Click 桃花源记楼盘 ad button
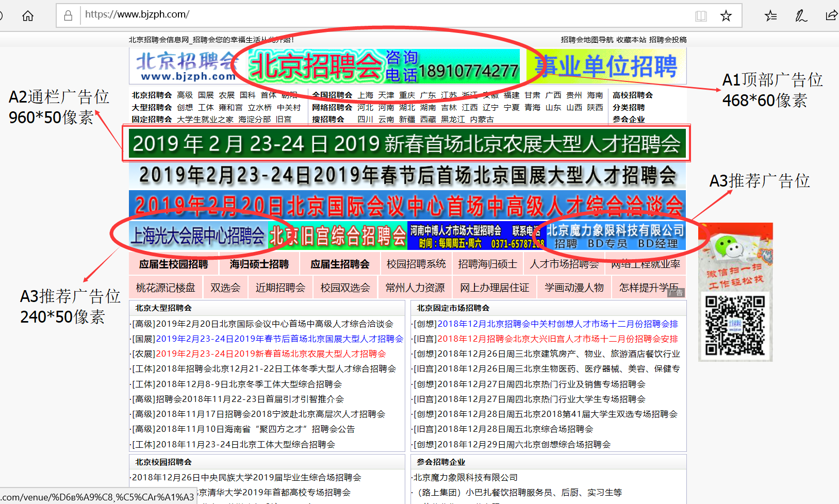Screen dimensions: 839x504 166,288
